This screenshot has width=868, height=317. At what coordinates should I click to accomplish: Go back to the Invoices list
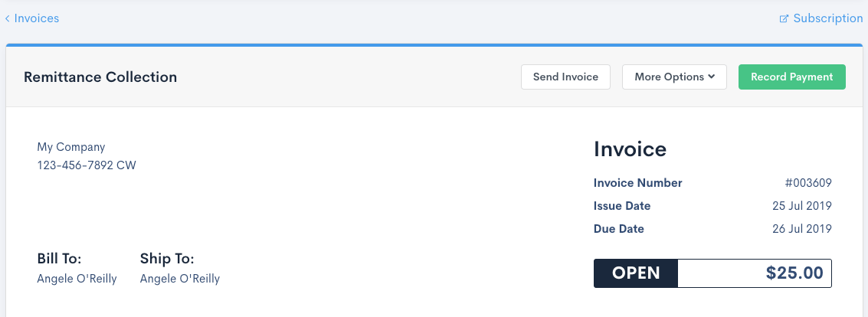(36, 18)
